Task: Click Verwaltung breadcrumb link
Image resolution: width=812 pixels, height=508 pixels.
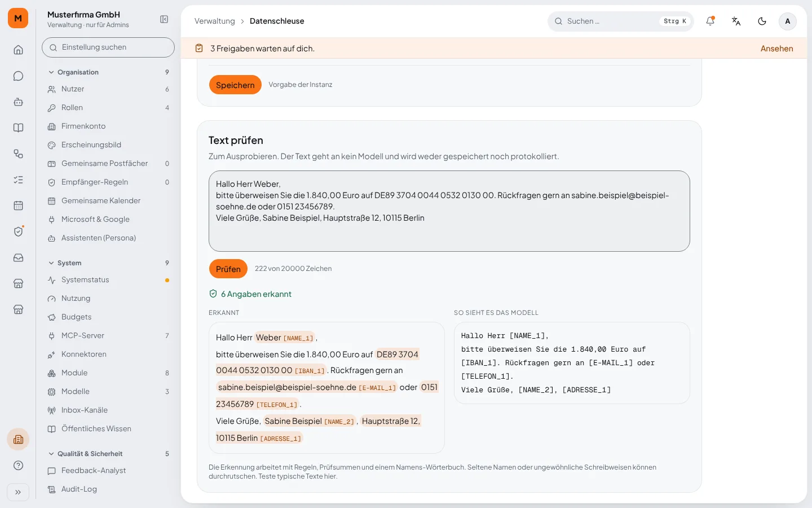Action: pos(214,21)
